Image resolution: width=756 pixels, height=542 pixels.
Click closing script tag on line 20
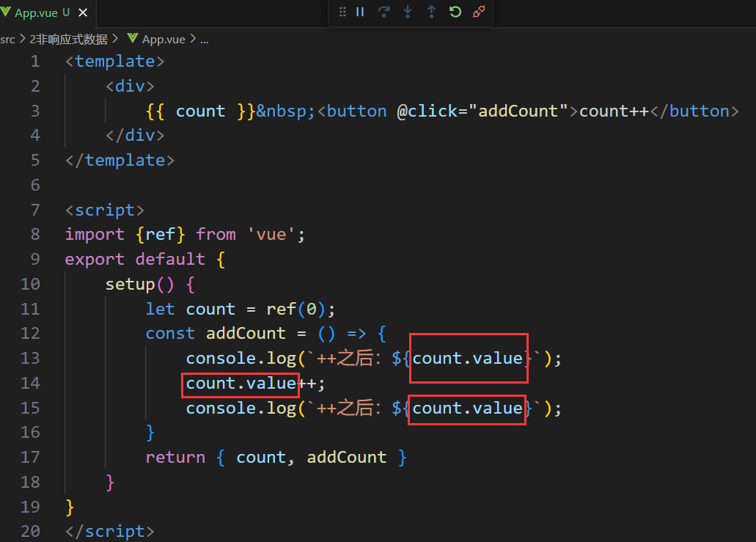[x=110, y=532]
